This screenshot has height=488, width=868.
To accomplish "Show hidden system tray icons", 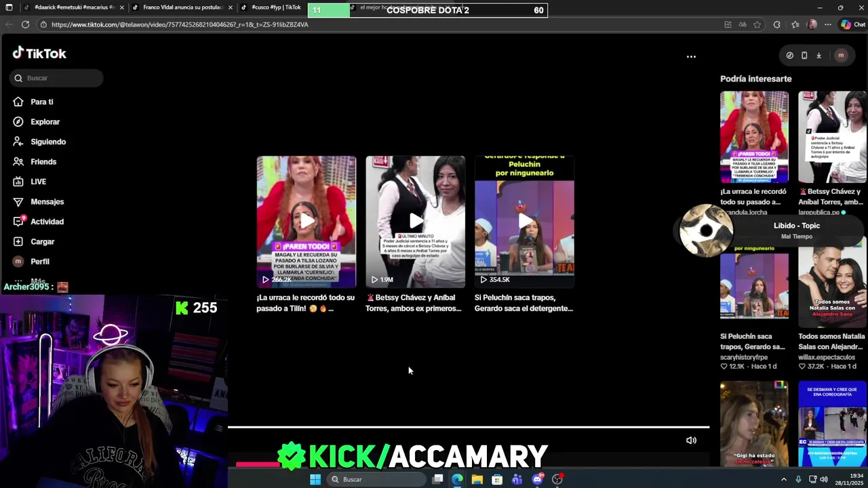I will [x=784, y=479].
